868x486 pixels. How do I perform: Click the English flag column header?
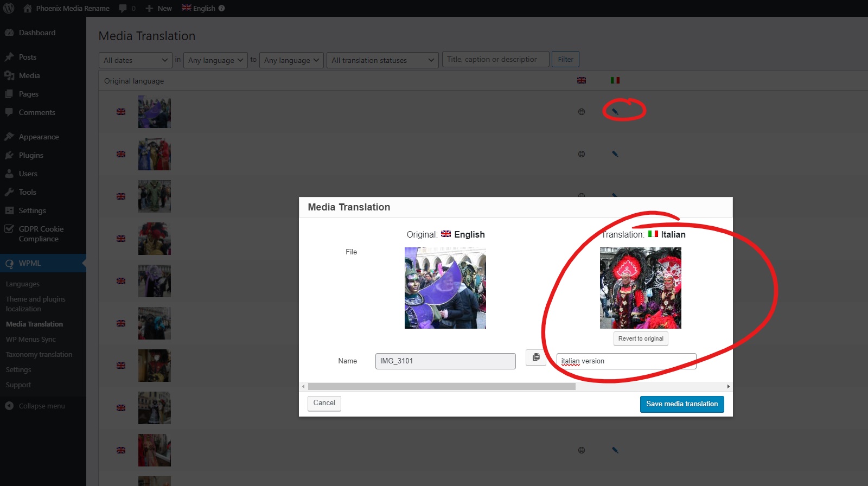[x=582, y=80]
